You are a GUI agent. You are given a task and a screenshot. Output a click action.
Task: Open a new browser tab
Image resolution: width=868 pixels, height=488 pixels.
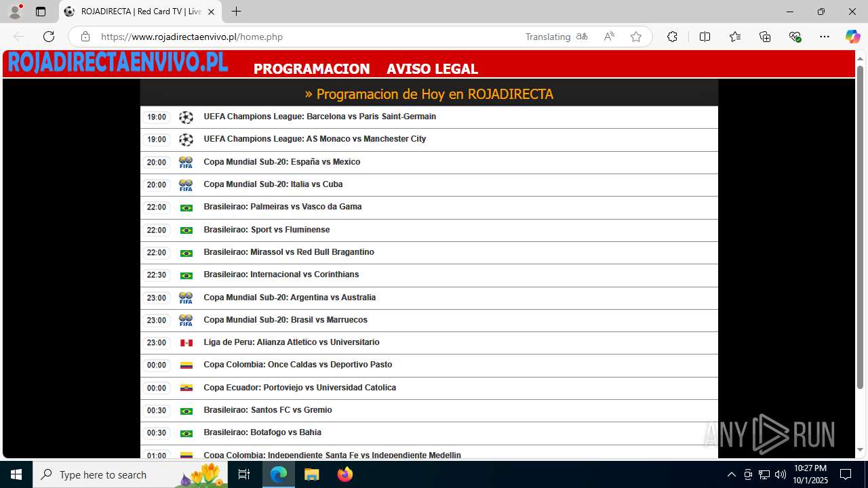236,12
